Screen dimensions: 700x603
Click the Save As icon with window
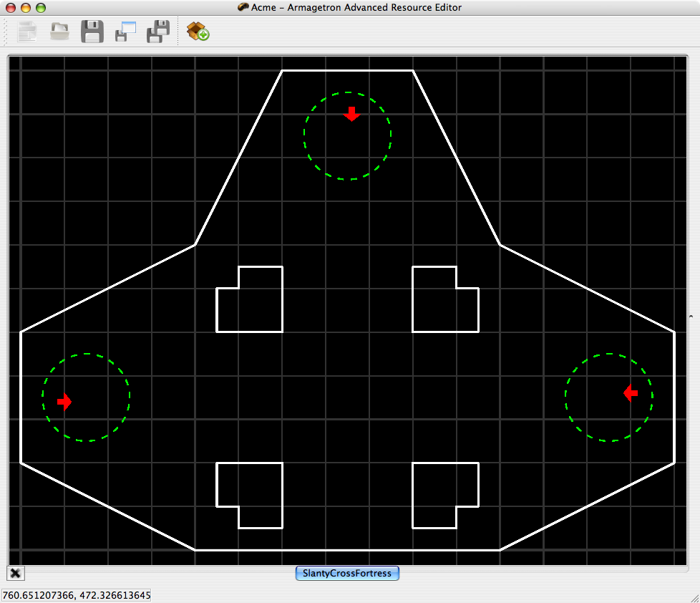(x=125, y=32)
